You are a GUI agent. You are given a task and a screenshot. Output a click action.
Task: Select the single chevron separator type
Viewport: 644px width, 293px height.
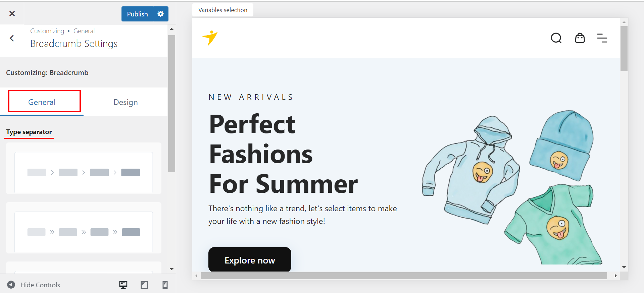coord(84,172)
